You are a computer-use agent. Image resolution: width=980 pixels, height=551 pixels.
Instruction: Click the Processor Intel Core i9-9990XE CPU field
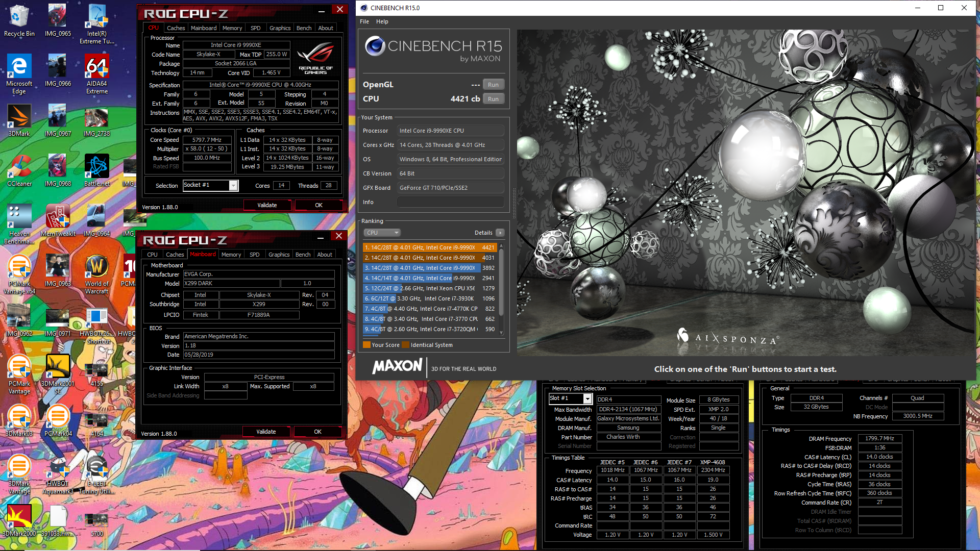[451, 131]
